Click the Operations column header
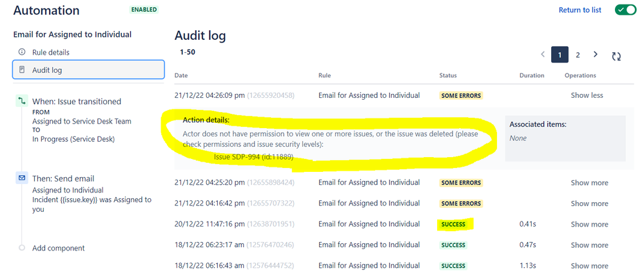This screenshot has height=271, width=644. click(x=580, y=75)
